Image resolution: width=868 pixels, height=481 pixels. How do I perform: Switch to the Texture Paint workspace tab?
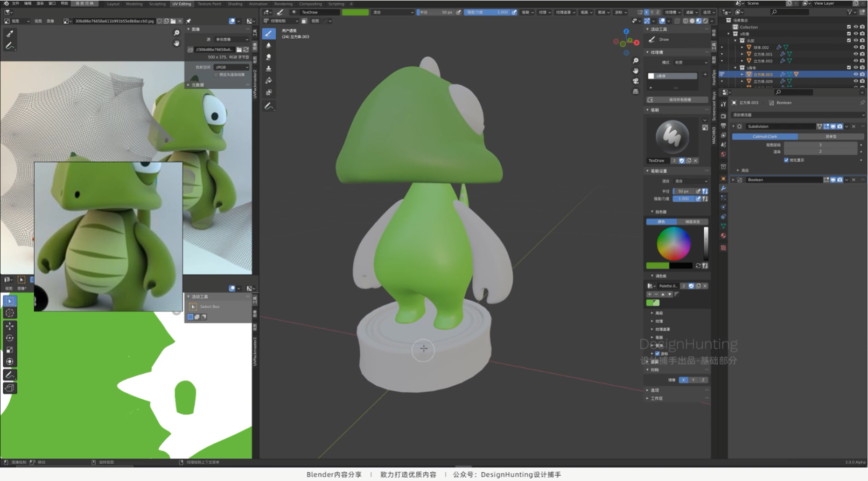[209, 4]
